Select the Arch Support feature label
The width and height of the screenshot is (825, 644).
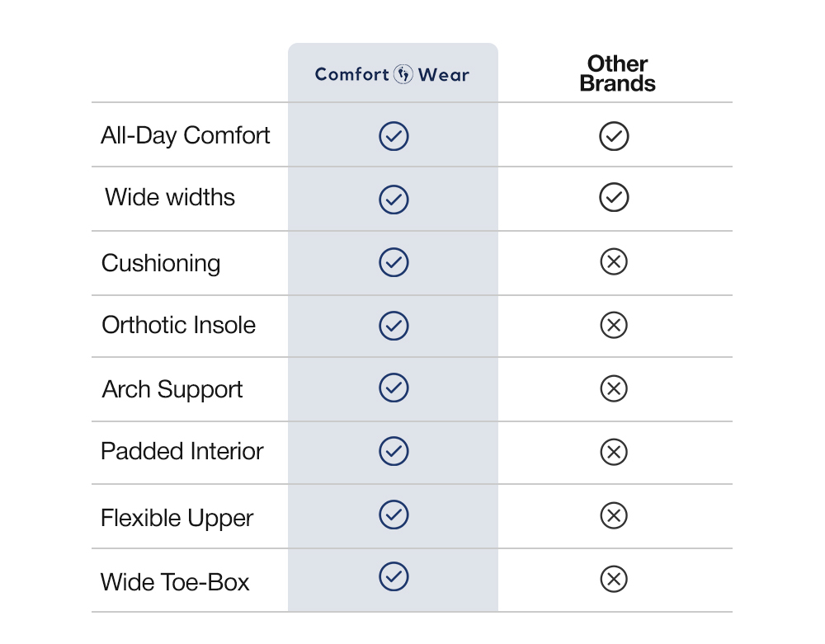pos(172,389)
